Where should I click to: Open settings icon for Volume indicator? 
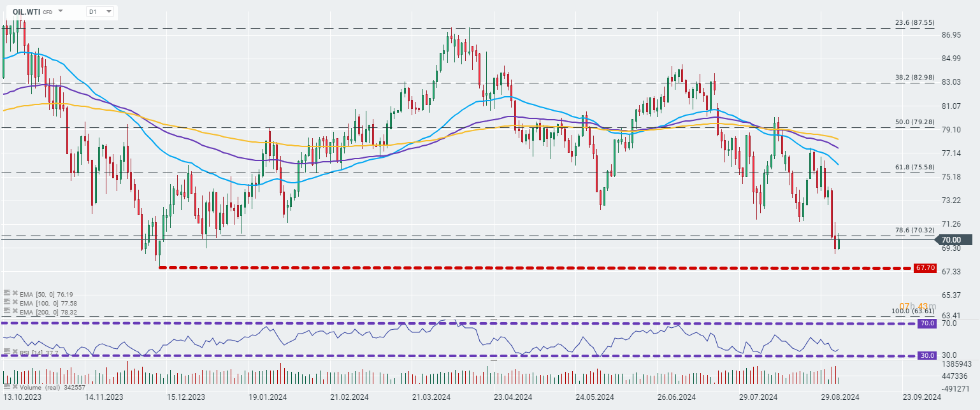click(7, 386)
